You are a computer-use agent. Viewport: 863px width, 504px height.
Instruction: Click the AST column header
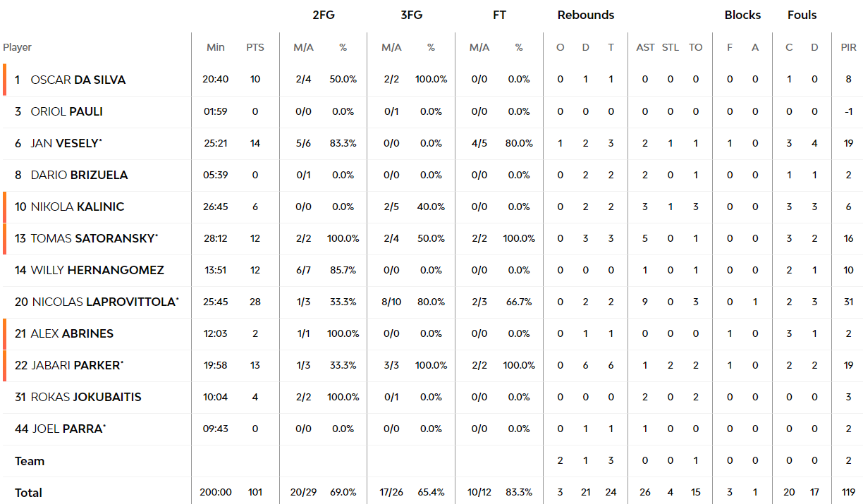coord(645,47)
